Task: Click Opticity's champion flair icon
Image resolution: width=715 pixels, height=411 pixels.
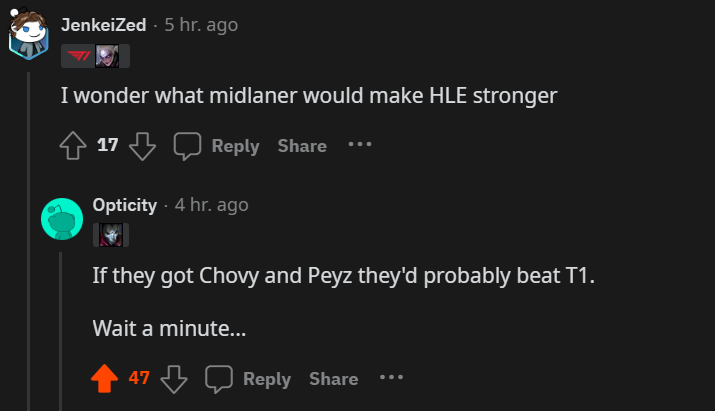Action: [x=110, y=235]
